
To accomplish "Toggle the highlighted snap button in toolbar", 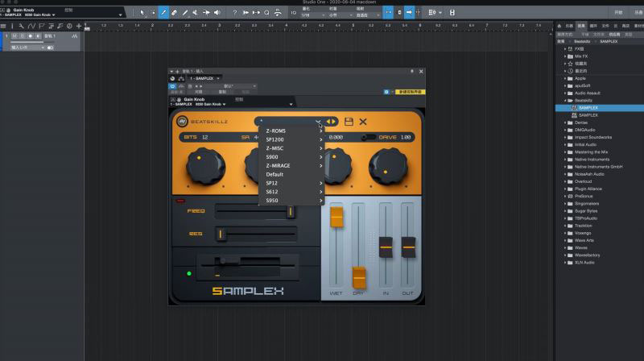I will [388, 13].
